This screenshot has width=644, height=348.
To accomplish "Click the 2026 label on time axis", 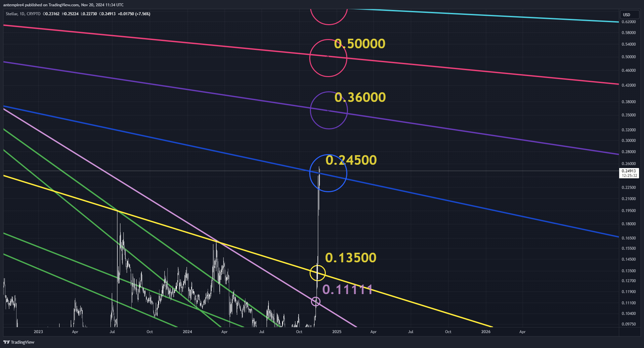I will coord(486,331).
